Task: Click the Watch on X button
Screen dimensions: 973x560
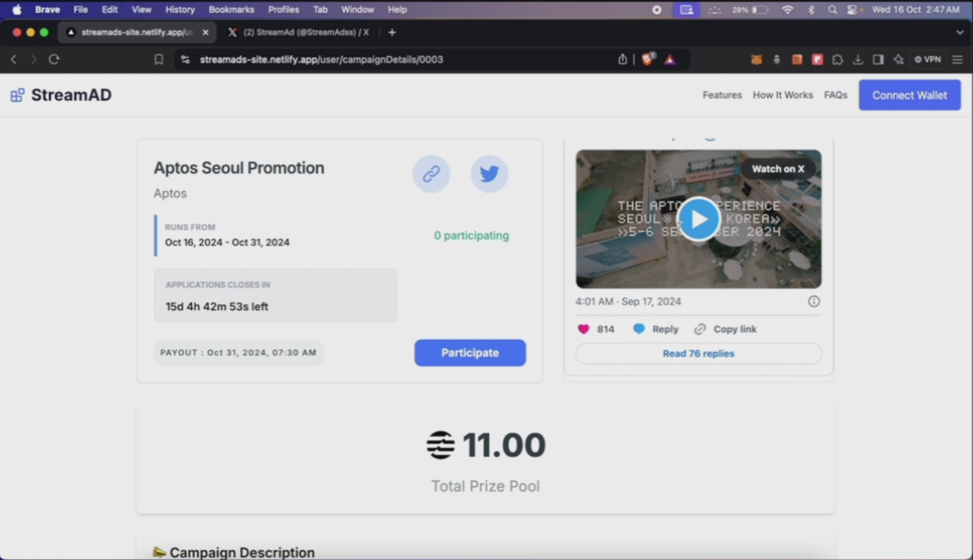Action: point(778,169)
